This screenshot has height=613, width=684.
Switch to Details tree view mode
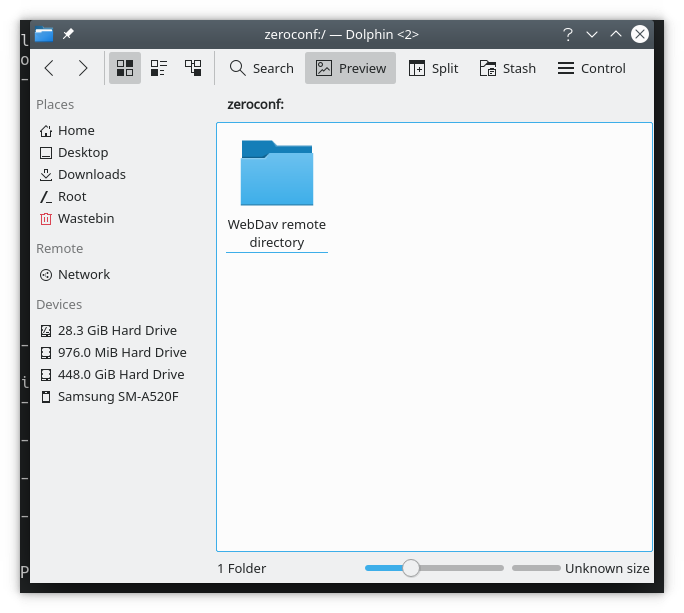pos(193,68)
